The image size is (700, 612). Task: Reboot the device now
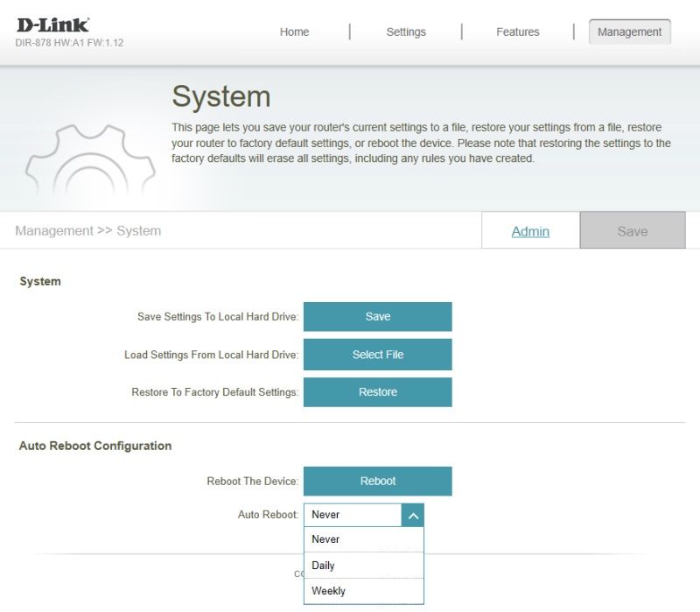378,481
